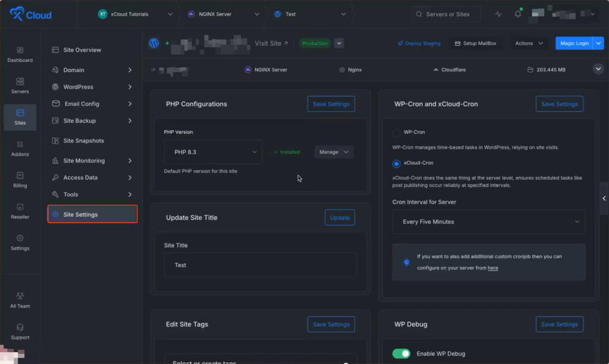Click the Visit Site link
Image resolution: width=609 pixels, height=364 pixels.
(271, 43)
